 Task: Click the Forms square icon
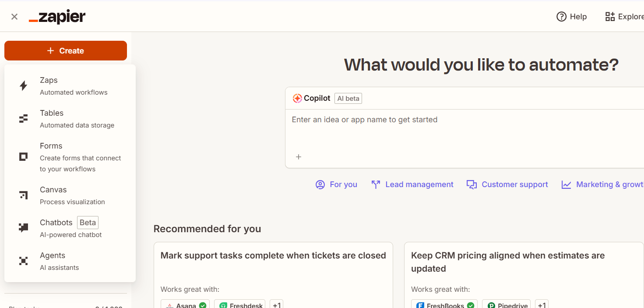24,157
